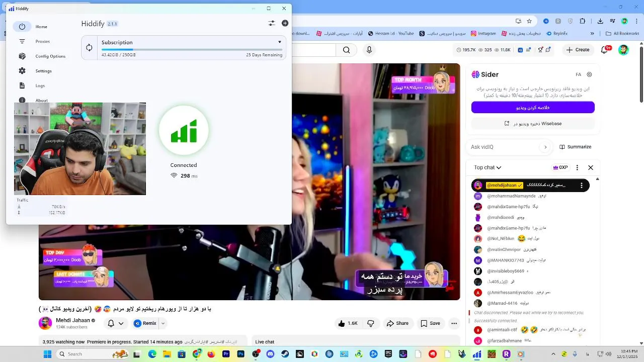The width and height of the screenshot is (644, 362).
Task: Close live chat panel
Action: click(591, 167)
